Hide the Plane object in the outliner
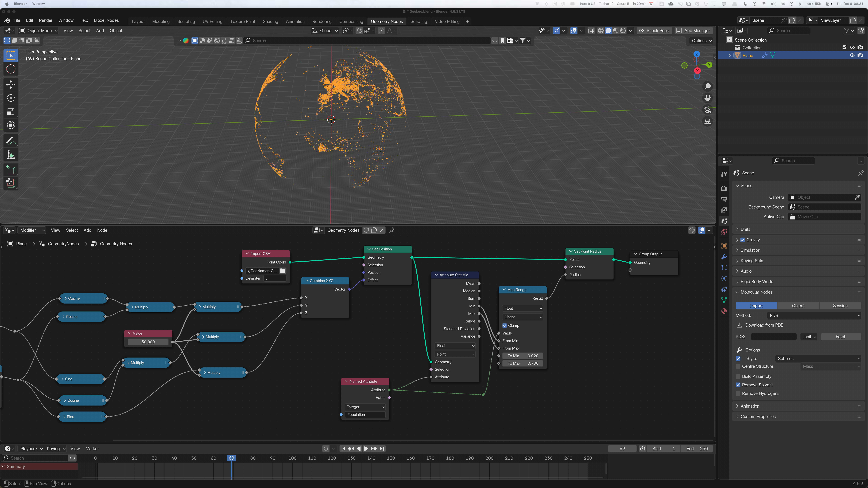The width and height of the screenshot is (868, 488). [x=852, y=55]
